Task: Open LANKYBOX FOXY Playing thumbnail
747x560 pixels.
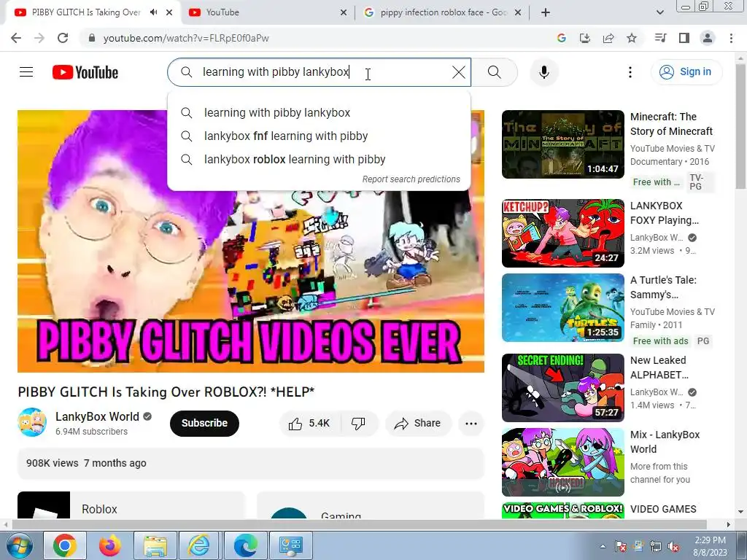Action: point(562,233)
